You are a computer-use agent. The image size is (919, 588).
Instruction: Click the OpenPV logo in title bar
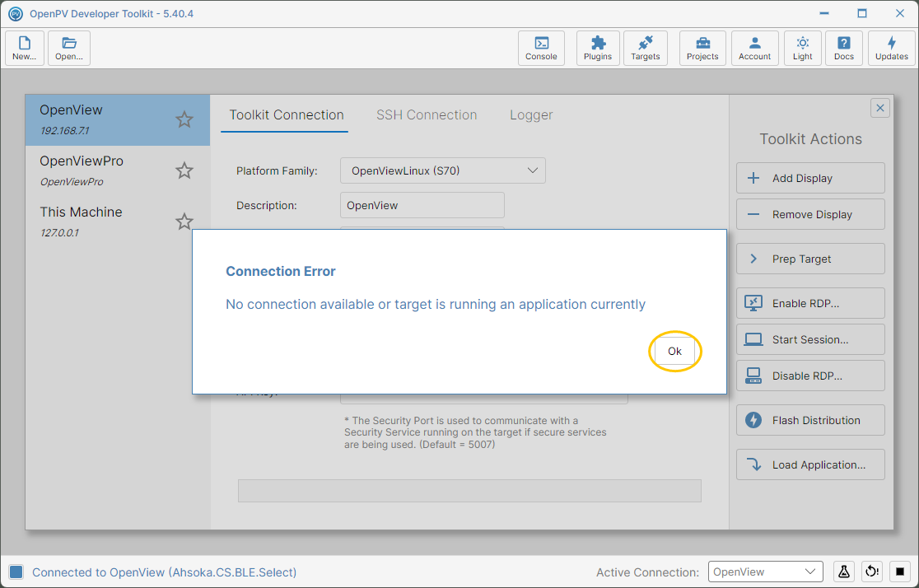[x=16, y=13]
